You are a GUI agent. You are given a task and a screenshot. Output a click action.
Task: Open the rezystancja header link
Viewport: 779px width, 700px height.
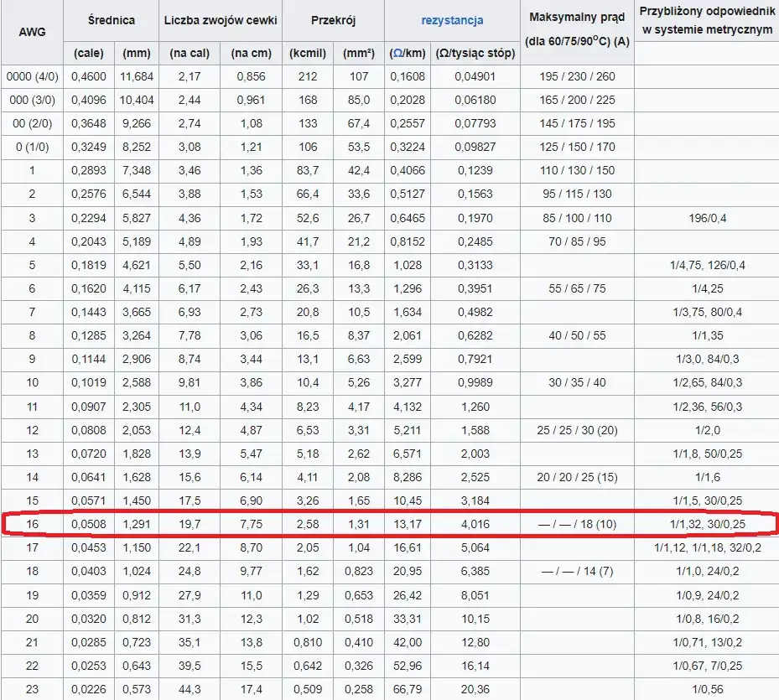(x=452, y=20)
